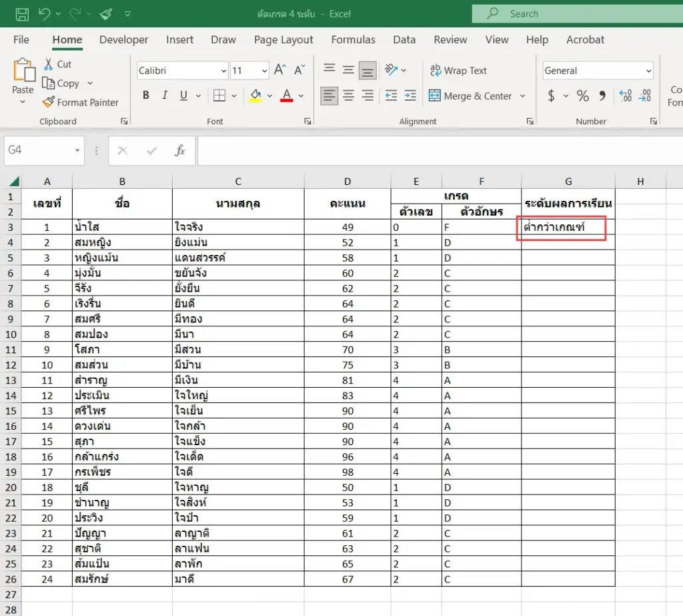Open the Page Layout tab

point(283,39)
